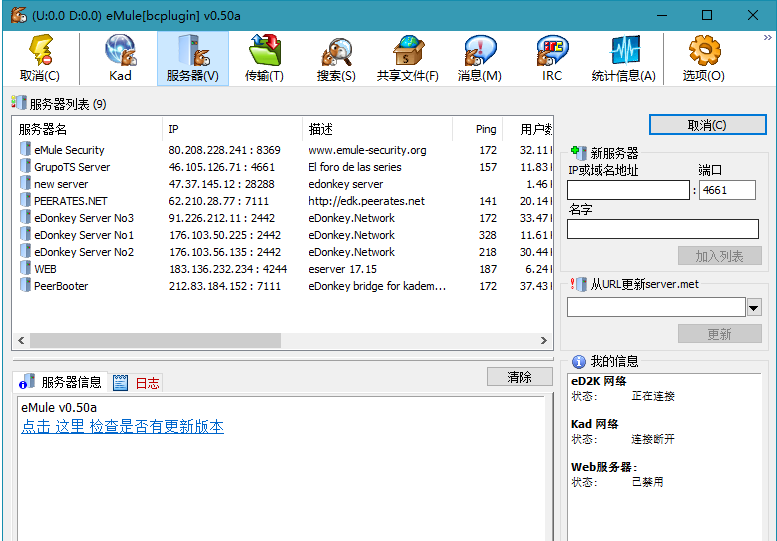Focus the 端口 port field showing 4661
This screenshot has width=777, height=541.
point(727,190)
